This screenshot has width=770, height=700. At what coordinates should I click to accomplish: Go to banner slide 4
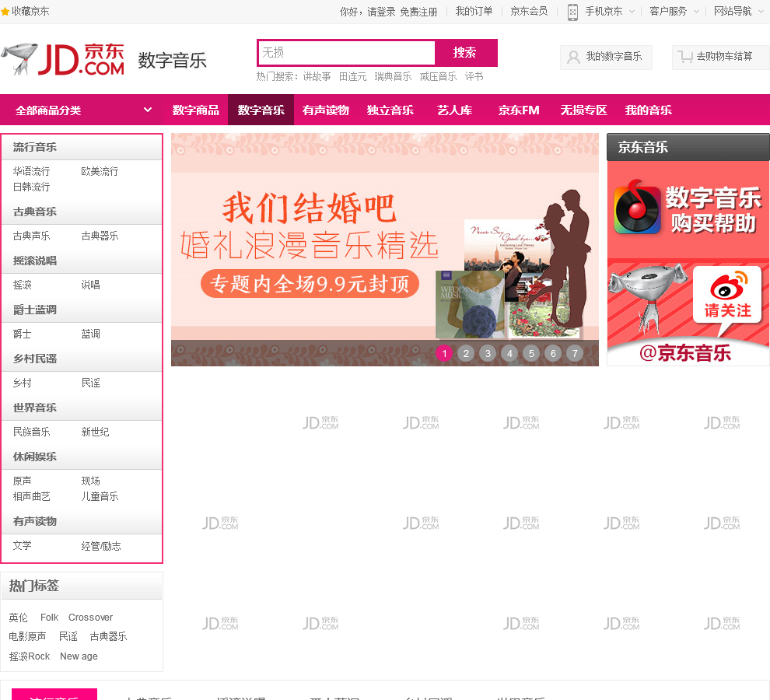pos(509,353)
